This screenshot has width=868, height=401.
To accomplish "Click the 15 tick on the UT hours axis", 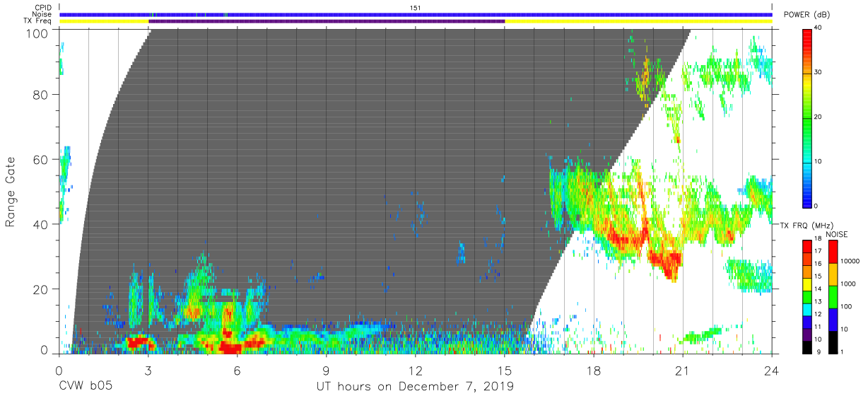I will point(505,369).
